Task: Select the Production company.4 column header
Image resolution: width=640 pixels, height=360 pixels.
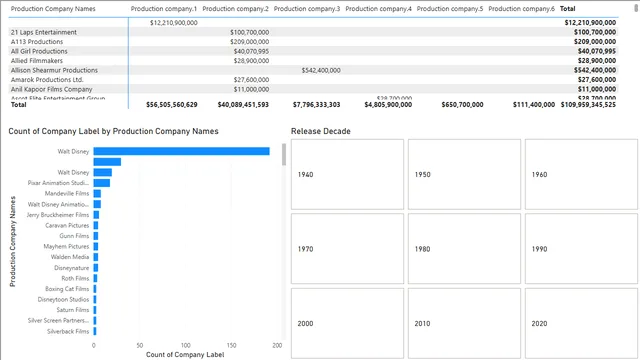Action: pos(378,9)
